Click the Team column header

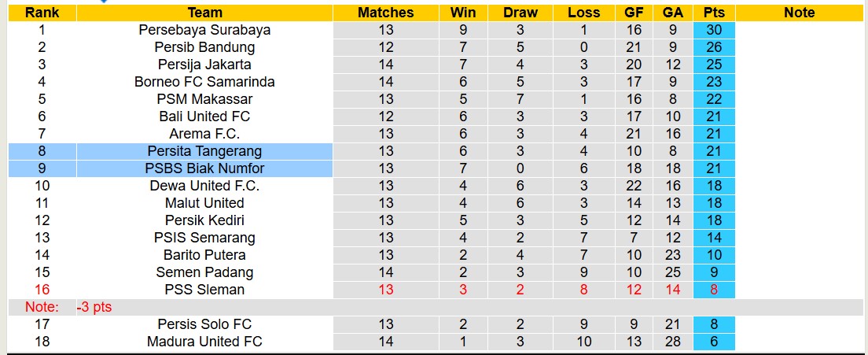pos(204,13)
